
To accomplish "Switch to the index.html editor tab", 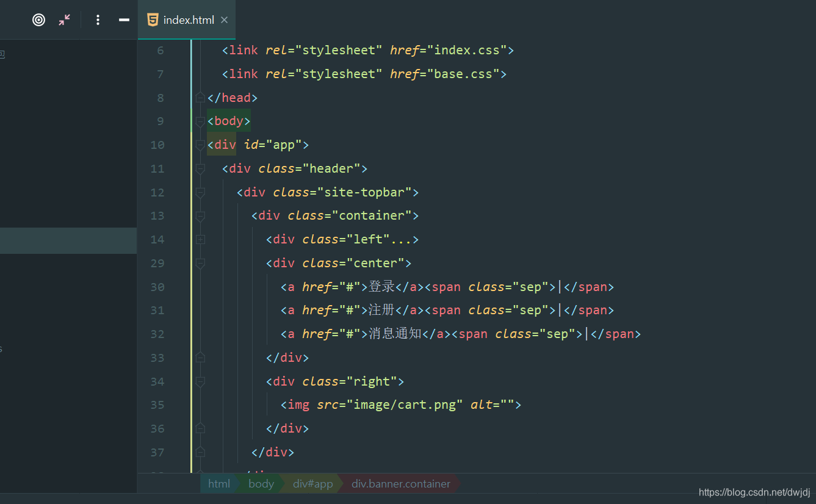I will [x=186, y=20].
